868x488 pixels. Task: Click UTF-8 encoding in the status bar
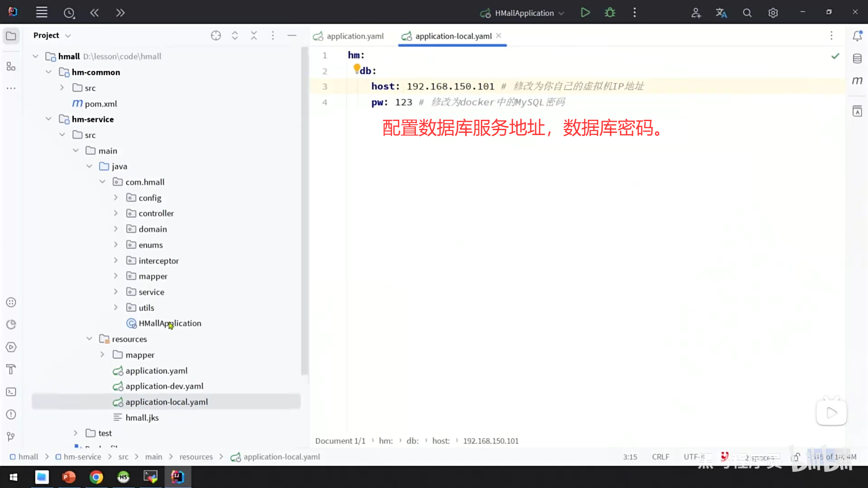[694, 457]
